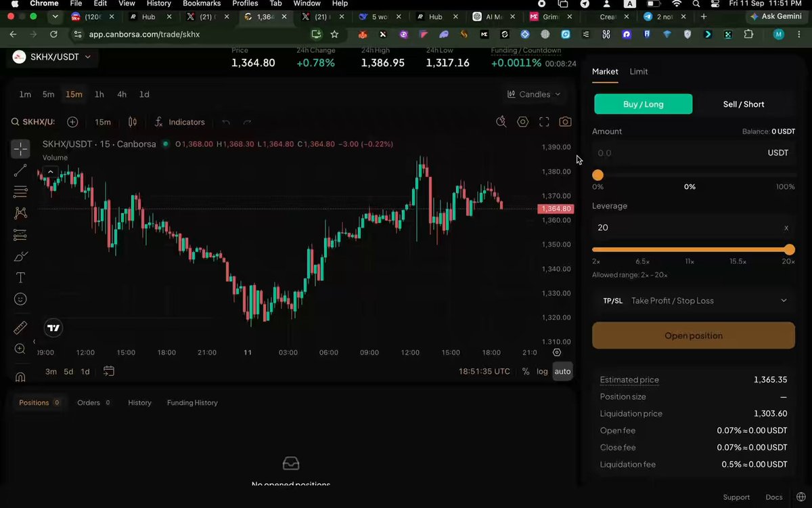
Task: Open the SKHX/USDT pair dropdown
Action: [x=52, y=58]
